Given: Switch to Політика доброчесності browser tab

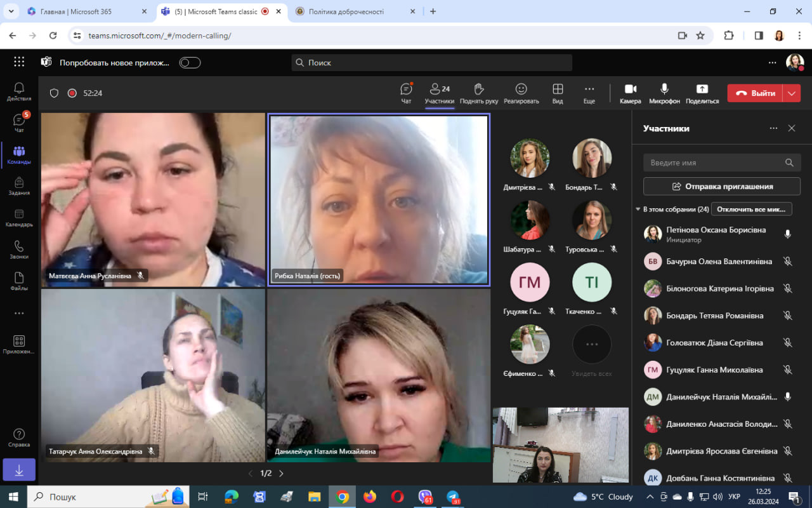Looking at the screenshot, I should coord(355,11).
